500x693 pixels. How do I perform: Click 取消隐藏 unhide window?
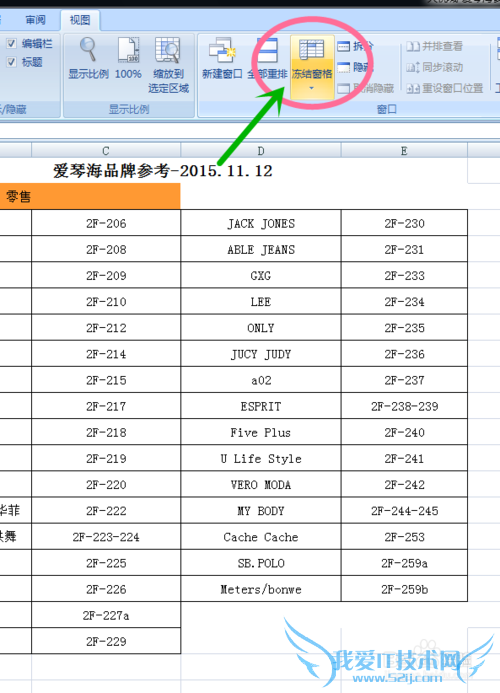point(365,88)
